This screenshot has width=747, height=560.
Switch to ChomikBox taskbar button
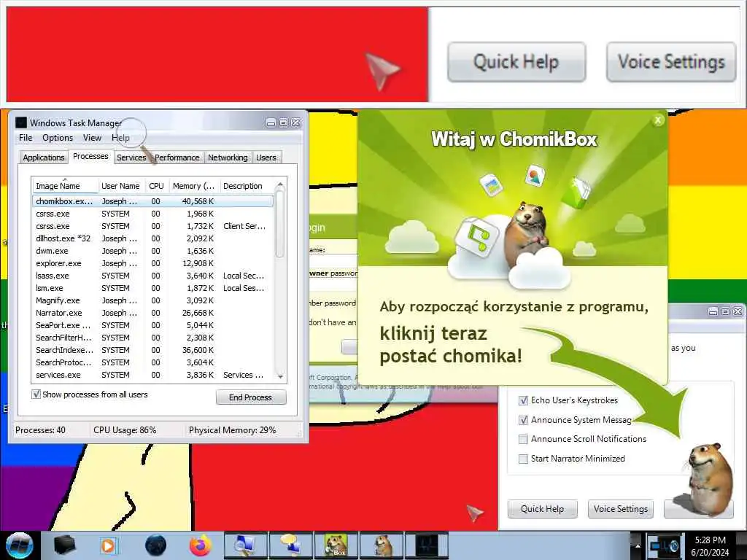pos(336,545)
